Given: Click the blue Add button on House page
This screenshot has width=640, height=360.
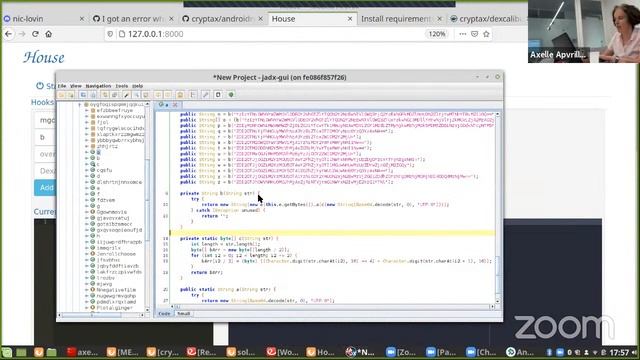Looking at the screenshot, I should [45, 188].
